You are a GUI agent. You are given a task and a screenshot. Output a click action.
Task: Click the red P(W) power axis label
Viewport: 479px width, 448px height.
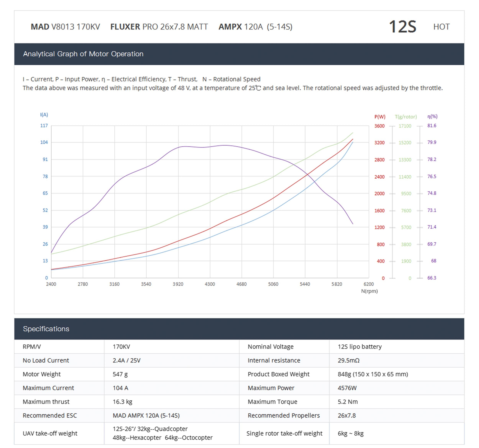click(380, 117)
